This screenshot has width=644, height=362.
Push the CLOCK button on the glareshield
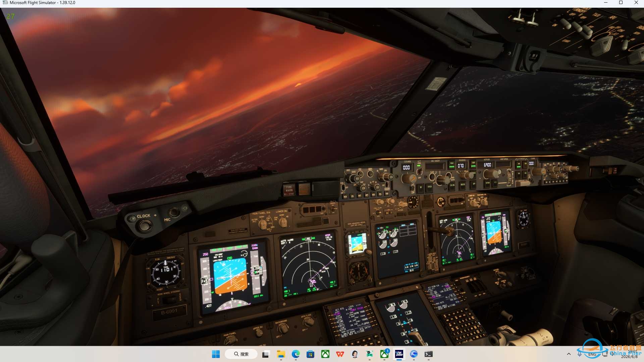[x=145, y=226]
